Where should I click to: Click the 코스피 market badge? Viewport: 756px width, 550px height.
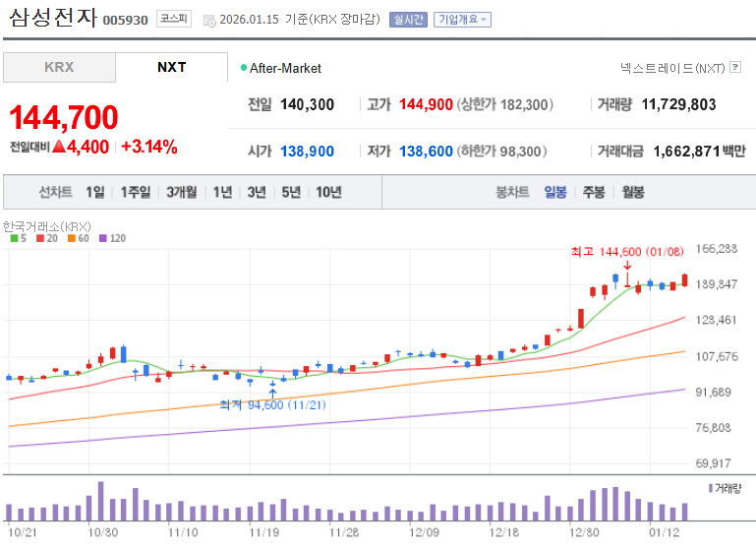coord(174,19)
